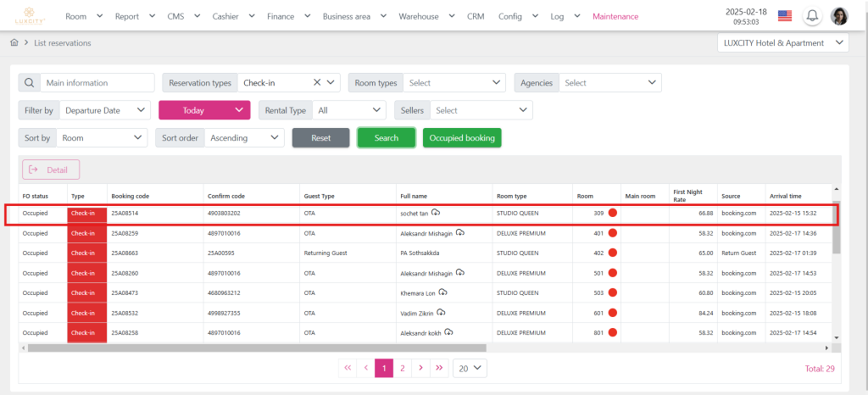868x395 pixels.
Task: Click the home icon in breadcrumb
Action: click(x=14, y=42)
